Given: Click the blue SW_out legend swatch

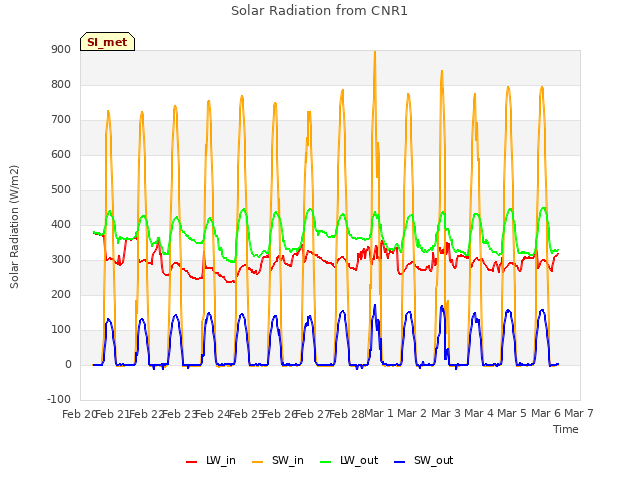Looking at the screenshot, I should [400, 462].
